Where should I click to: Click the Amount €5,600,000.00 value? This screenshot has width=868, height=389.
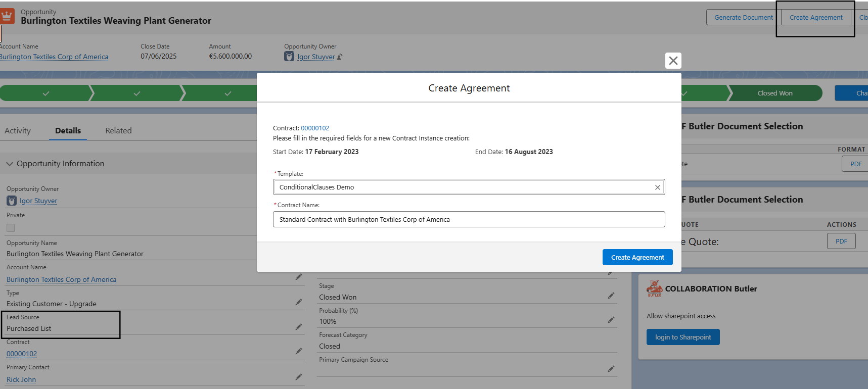point(231,57)
